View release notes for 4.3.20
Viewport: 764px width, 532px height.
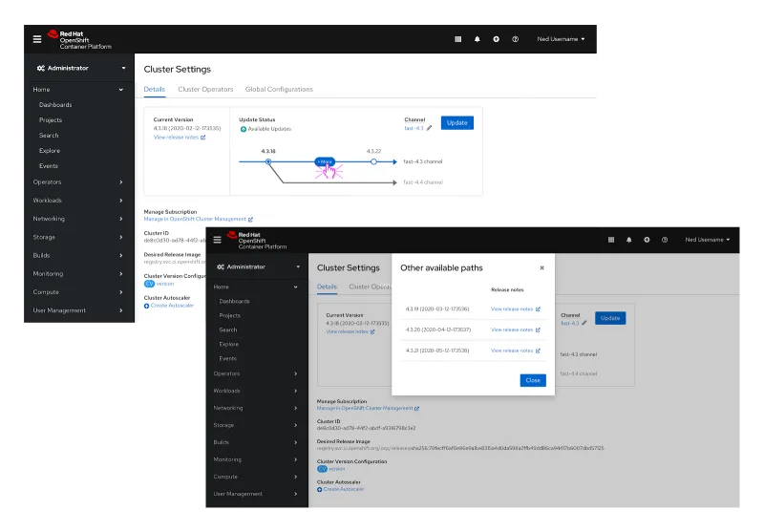(x=516, y=330)
